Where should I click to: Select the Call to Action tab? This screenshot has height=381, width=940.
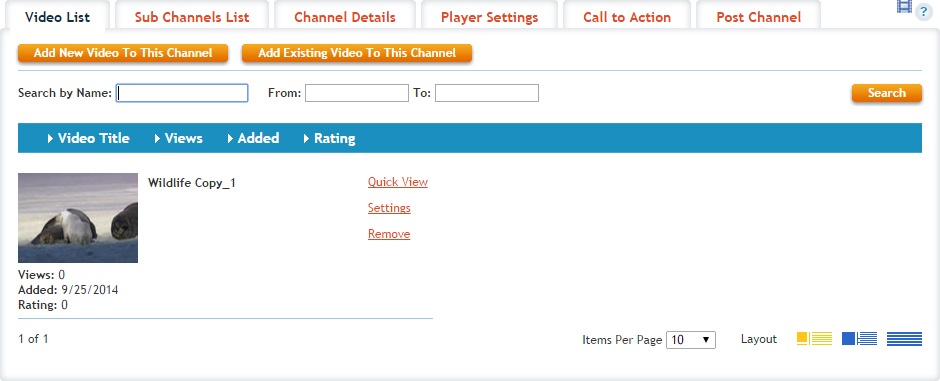click(627, 17)
